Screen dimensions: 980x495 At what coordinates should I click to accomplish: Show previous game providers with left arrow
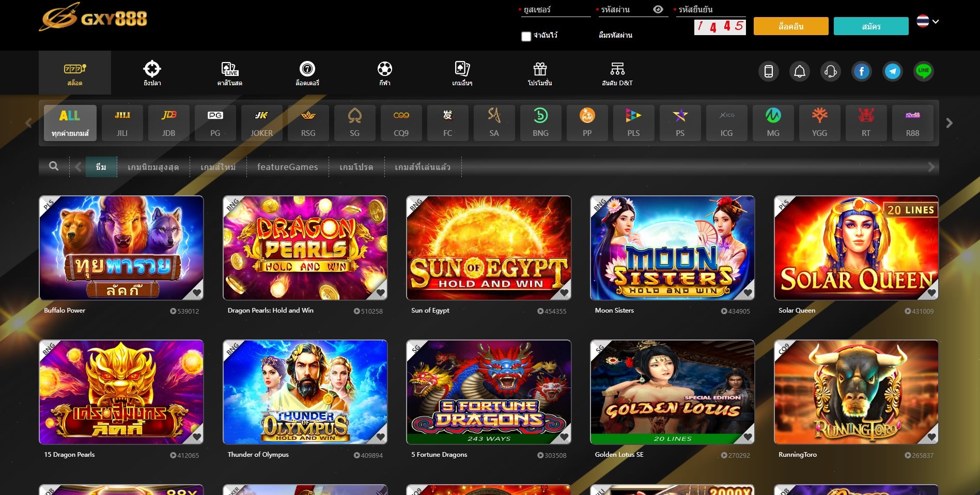(x=29, y=123)
